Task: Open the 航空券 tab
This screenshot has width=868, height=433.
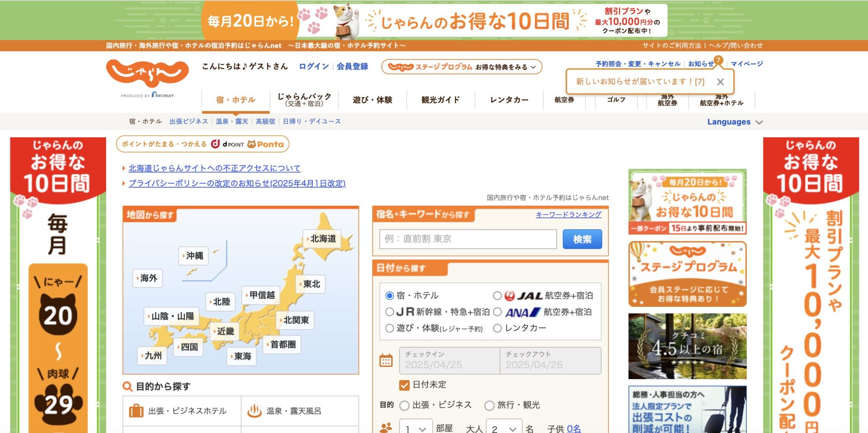Action: click(x=564, y=100)
